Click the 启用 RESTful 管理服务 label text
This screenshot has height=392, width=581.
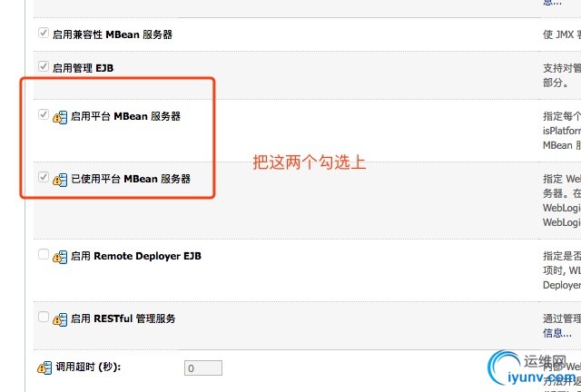[123, 318]
